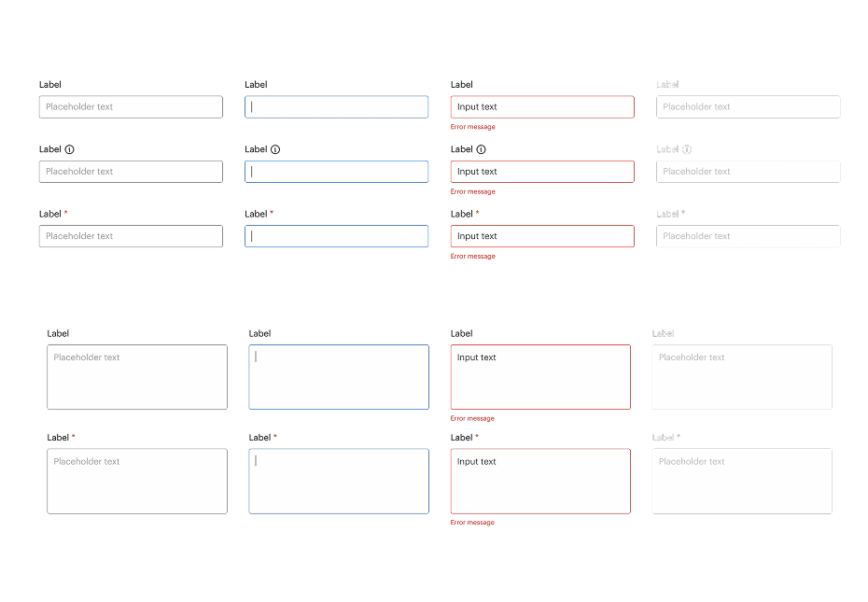Screen dimensions: 868x602
Task: Click inside the top-left Placeholder text input
Action: pos(131,106)
